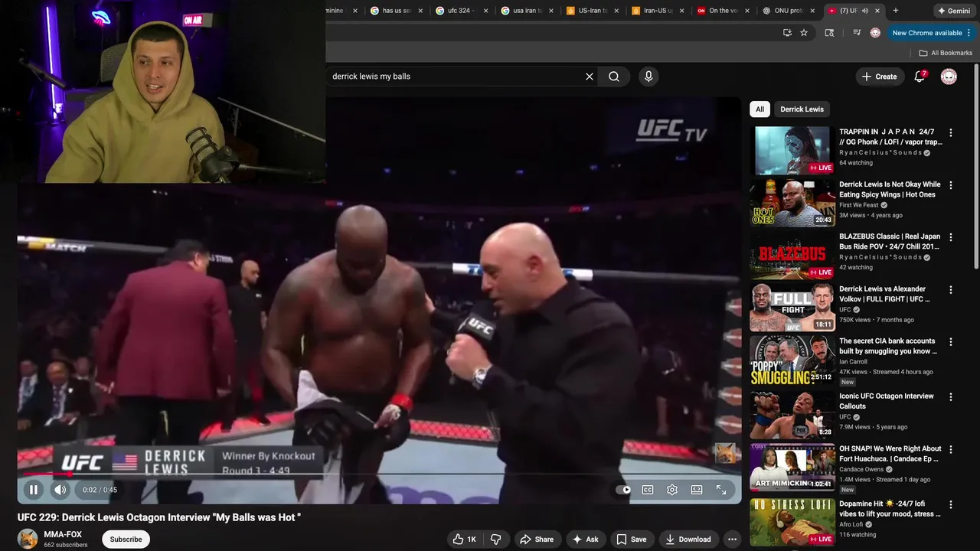Download the video
This screenshot has height=551, width=980.
tap(688, 540)
